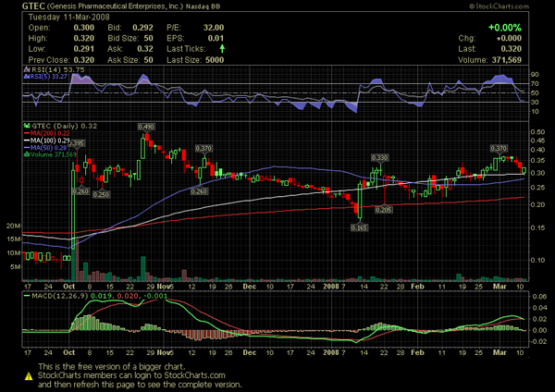555x392 pixels.
Task: Click the refresh this page footer line
Action: (140, 385)
